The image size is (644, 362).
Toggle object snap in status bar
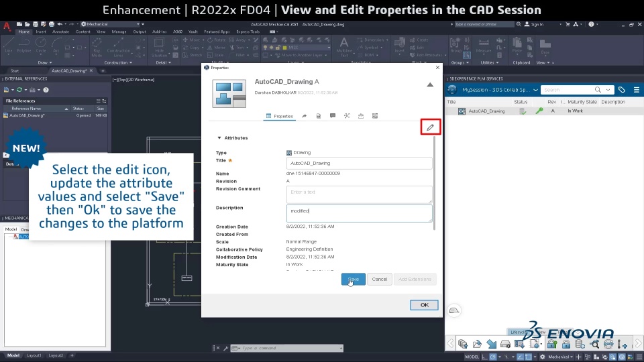(x=529, y=357)
